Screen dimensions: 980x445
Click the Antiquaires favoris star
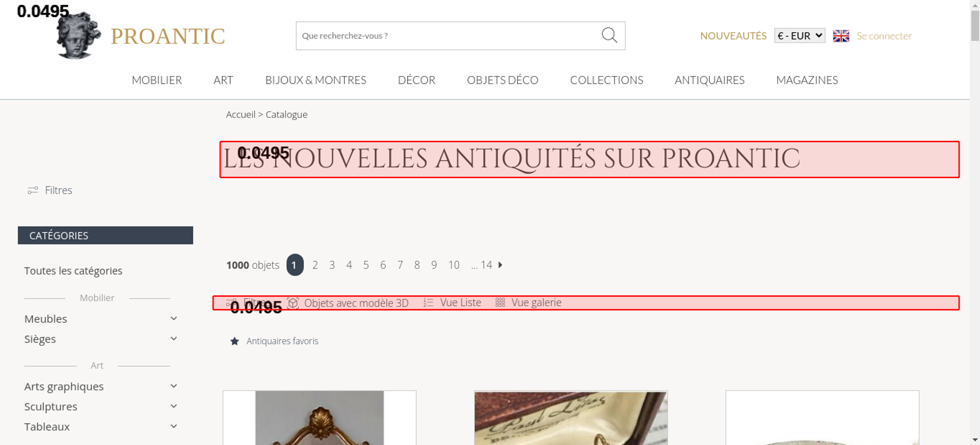[x=235, y=341]
